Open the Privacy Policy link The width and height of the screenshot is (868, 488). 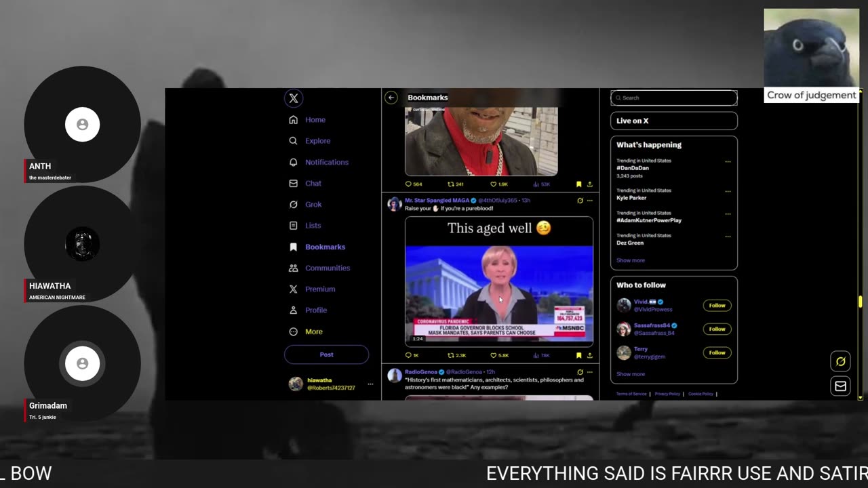pos(667,394)
